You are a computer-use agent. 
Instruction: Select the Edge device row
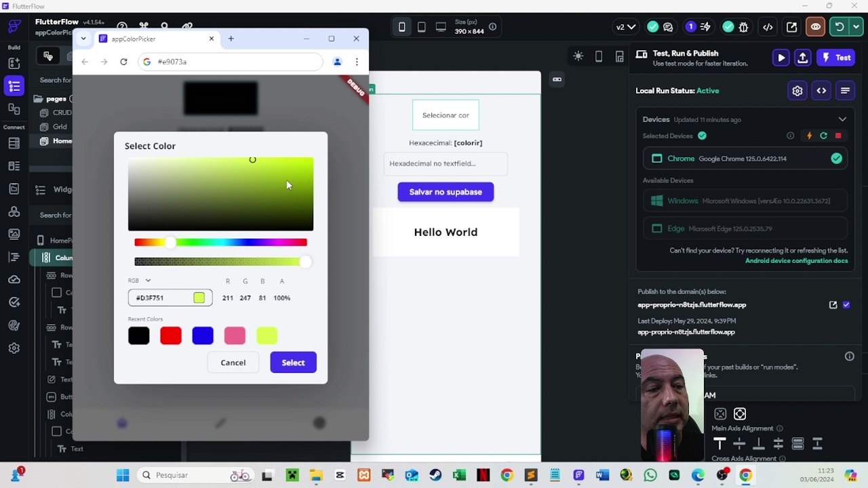click(745, 228)
